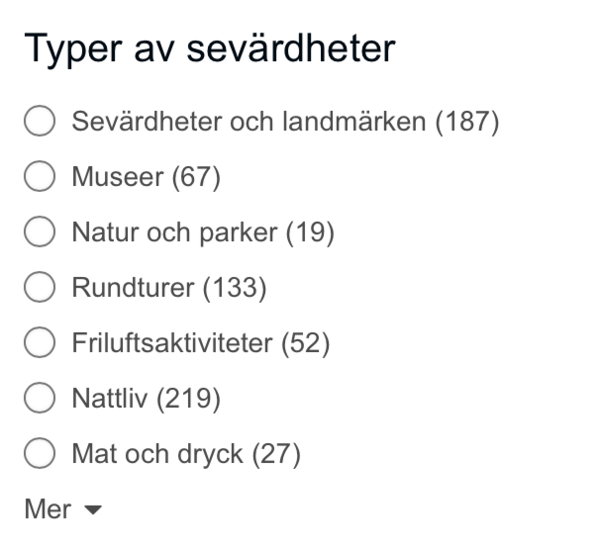Viewport: 600px width, 552px height.
Task: Click the Typer av sevärdheter heading
Action: click(x=209, y=48)
